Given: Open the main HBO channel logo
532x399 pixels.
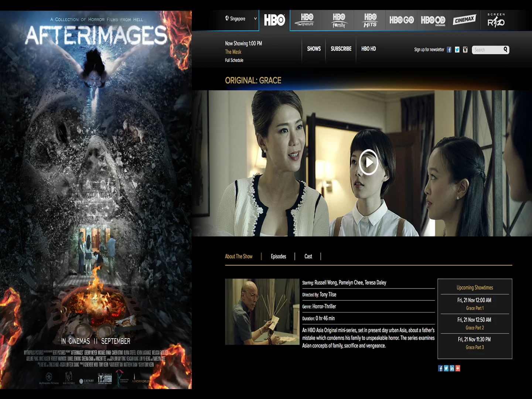Looking at the screenshot, I should [274, 20].
